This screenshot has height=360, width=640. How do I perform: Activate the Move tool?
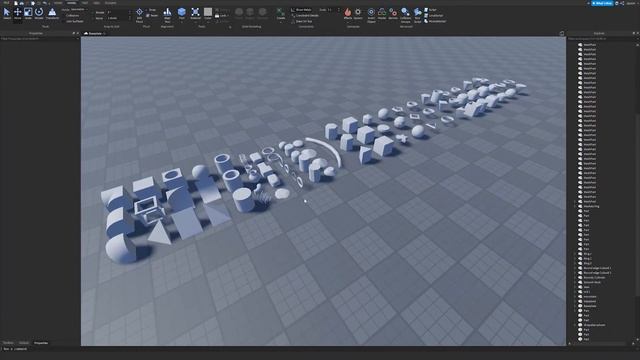tap(18, 13)
